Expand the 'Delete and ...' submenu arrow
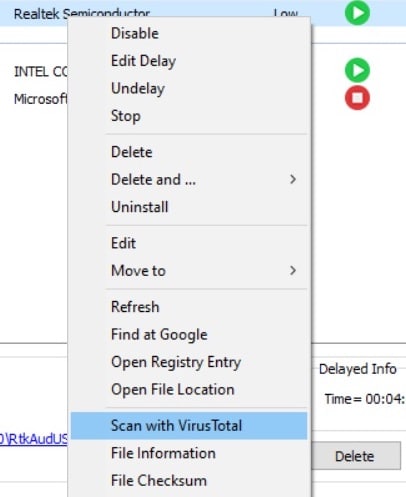The image size is (406, 497). tap(293, 179)
